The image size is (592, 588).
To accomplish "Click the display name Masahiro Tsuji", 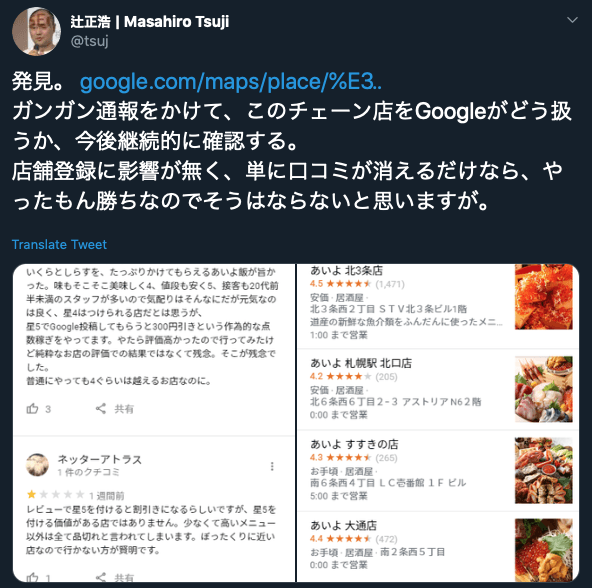I will pyautogui.click(x=150, y=22).
